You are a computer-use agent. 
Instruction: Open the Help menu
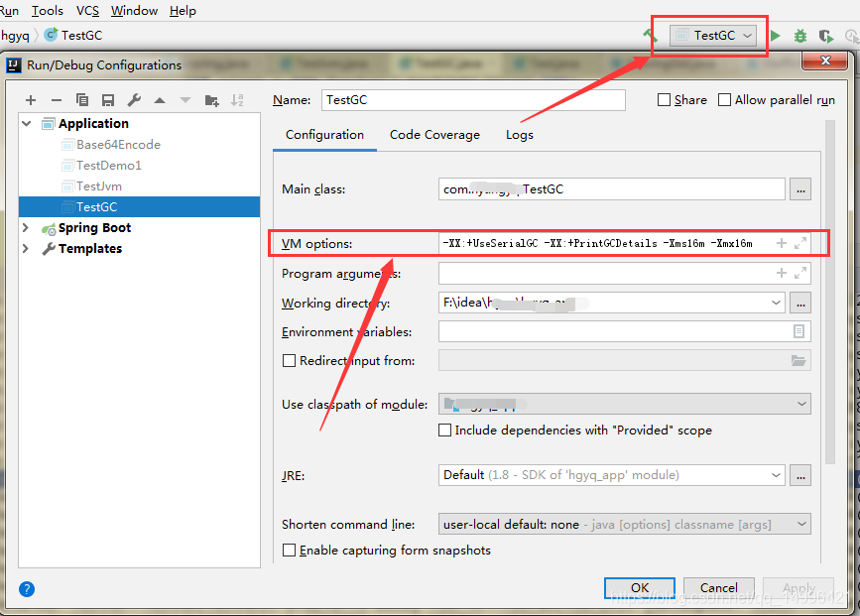[183, 11]
